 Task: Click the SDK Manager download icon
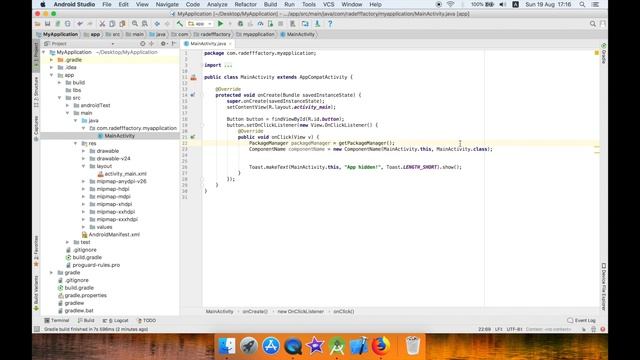click(x=317, y=24)
